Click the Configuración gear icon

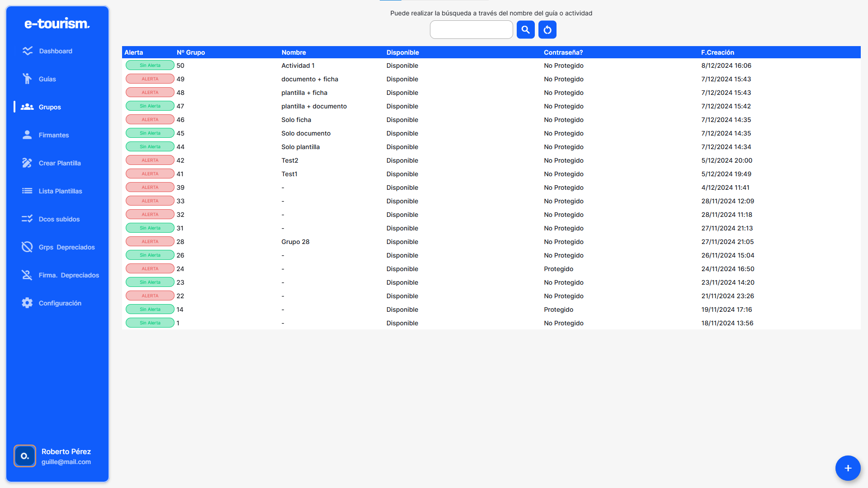tap(27, 303)
